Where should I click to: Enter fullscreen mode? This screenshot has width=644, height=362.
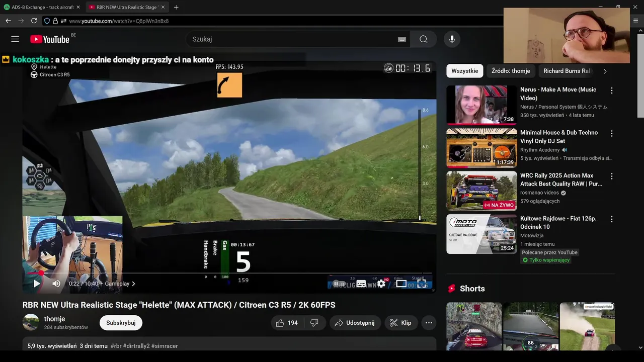[421, 284]
